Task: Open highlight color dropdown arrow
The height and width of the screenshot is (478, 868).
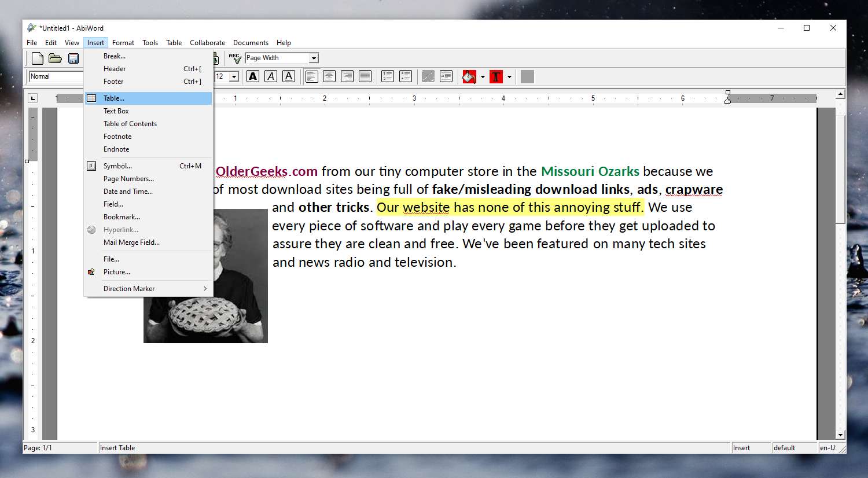Action: coord(483,76)
